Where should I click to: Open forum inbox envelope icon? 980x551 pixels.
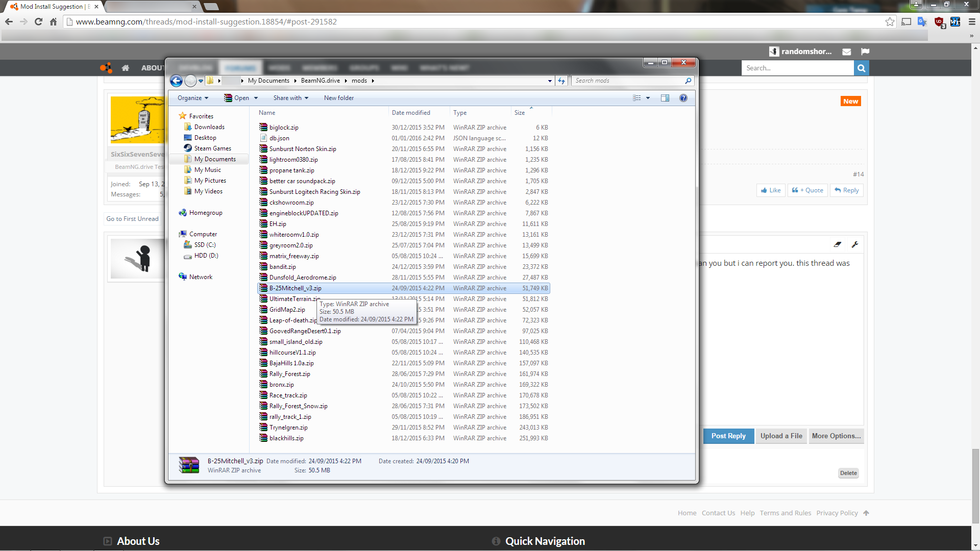(x=846, y=52)
